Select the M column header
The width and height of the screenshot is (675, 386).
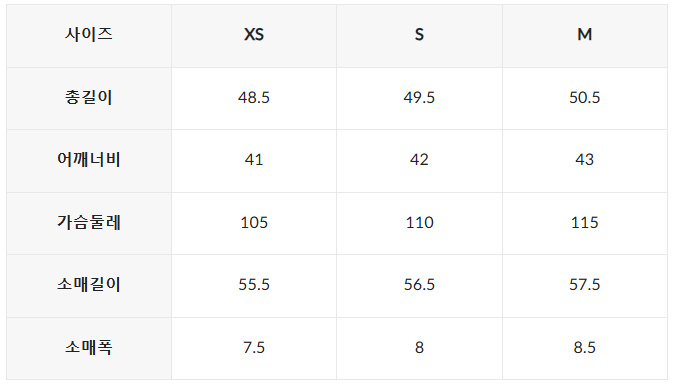[585, 34]
